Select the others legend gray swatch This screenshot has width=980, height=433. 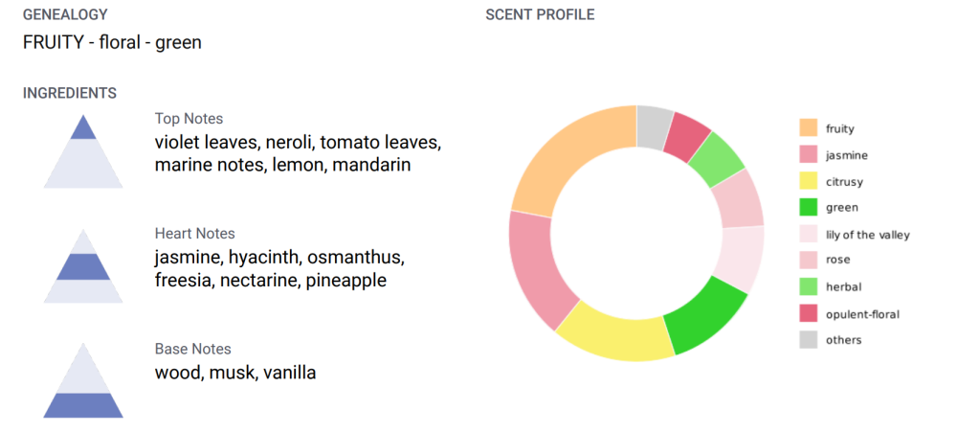coord(808,340)
